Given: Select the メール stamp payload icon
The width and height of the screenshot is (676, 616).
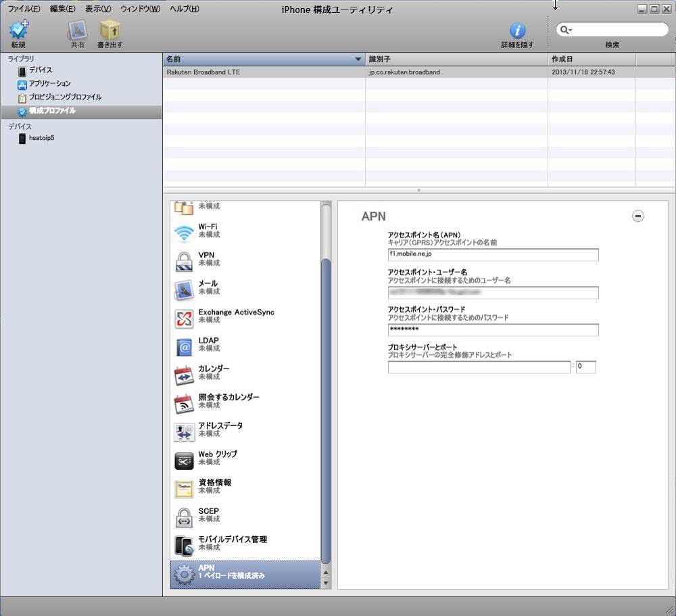Looking at the screenshot, I should click(x=184, y=290).
